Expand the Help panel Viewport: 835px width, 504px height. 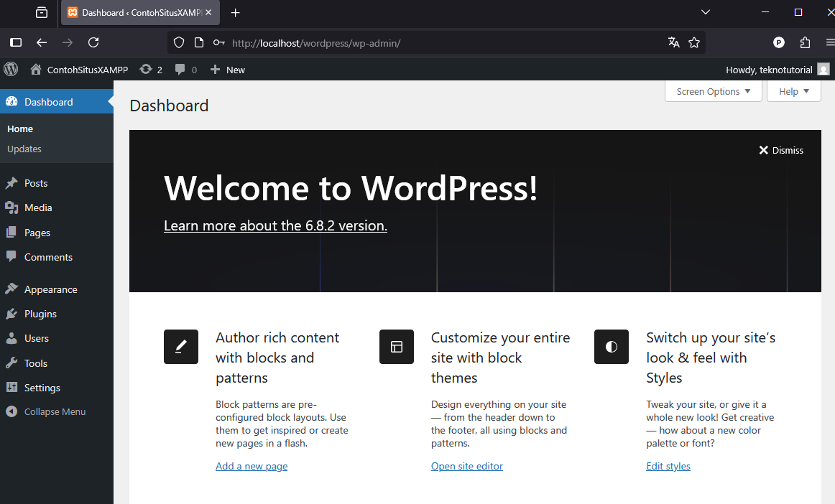[x=793, y=92]
